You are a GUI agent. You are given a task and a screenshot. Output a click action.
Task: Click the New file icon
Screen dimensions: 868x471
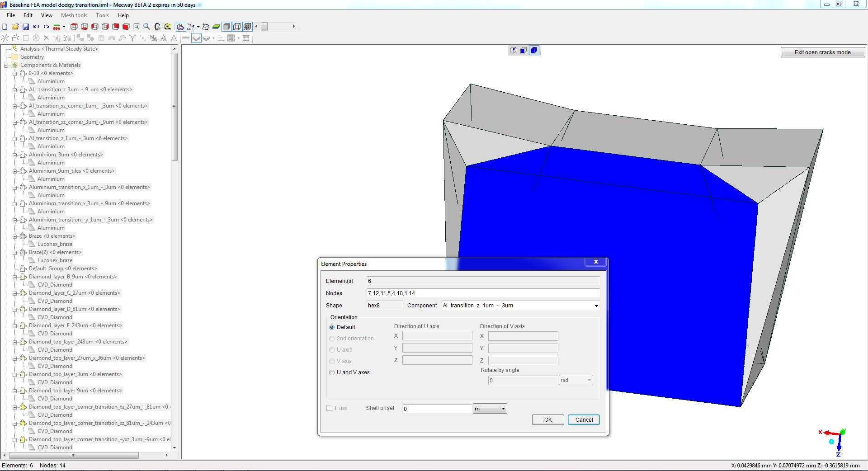5,27
